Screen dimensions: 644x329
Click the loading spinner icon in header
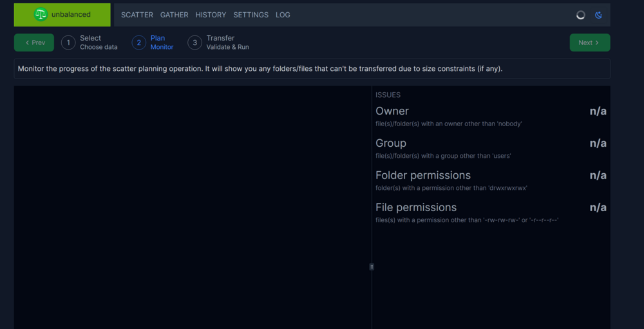click(x=580, y=15)
